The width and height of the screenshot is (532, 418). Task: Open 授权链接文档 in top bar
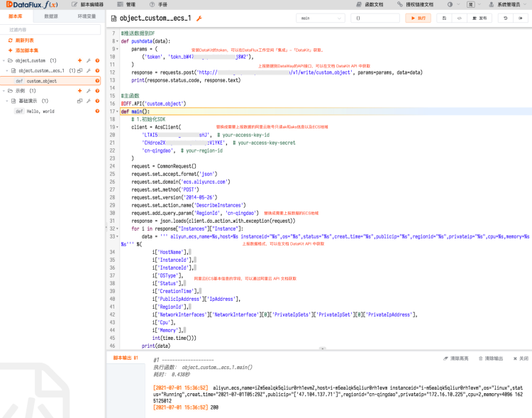[x=415, y=4]
